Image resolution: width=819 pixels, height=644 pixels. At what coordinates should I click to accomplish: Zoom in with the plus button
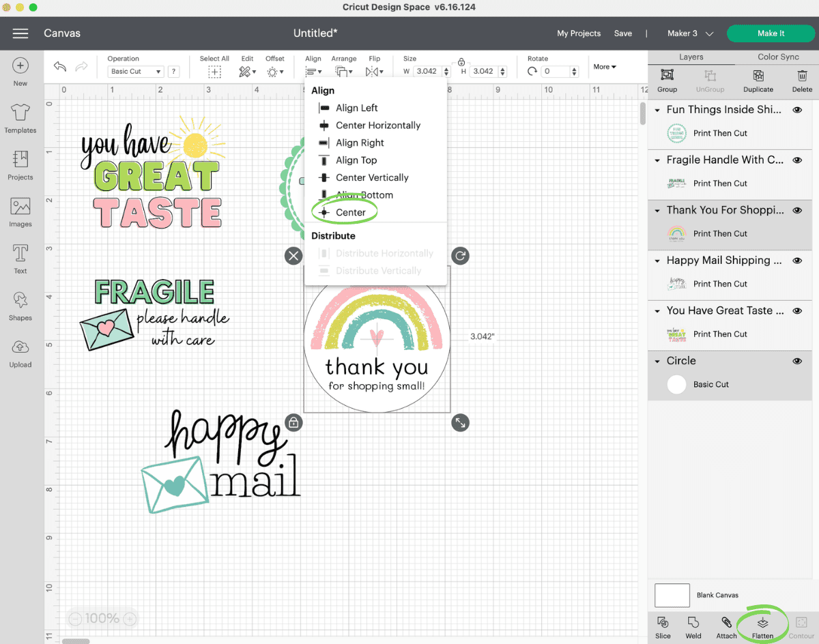(130, 619)
